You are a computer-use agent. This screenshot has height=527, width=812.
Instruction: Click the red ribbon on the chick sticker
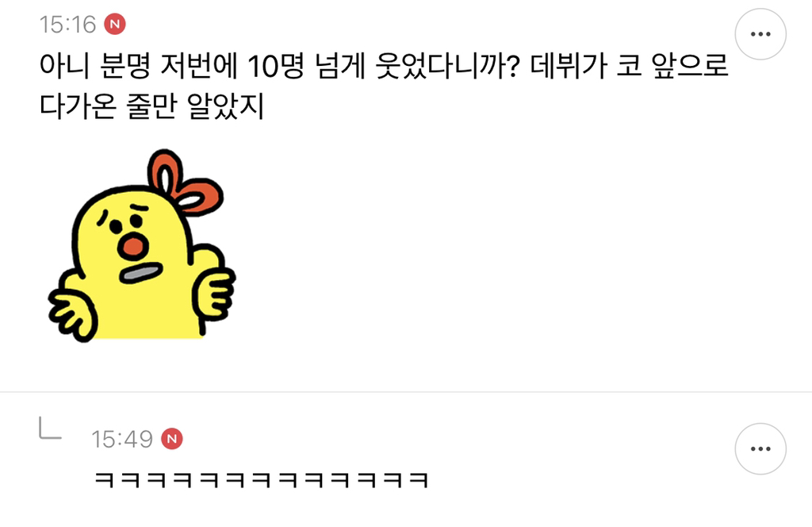tap(184, 182)
